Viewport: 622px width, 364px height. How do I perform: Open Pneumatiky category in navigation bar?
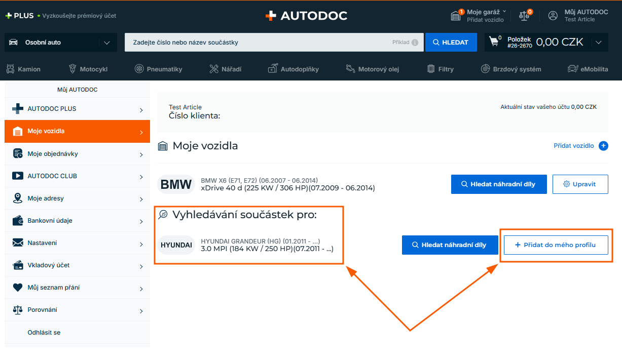click(158, 69)
